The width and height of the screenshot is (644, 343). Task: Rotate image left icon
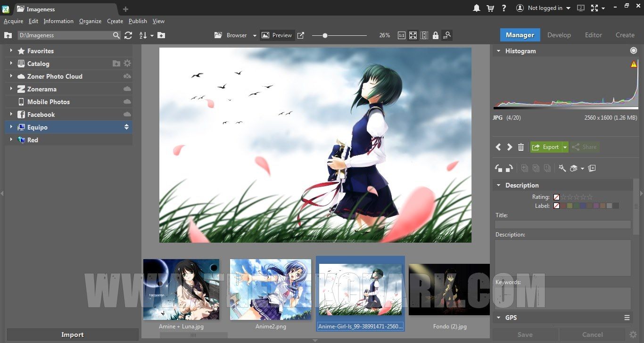pyautogui.click(x=498, y=168)
